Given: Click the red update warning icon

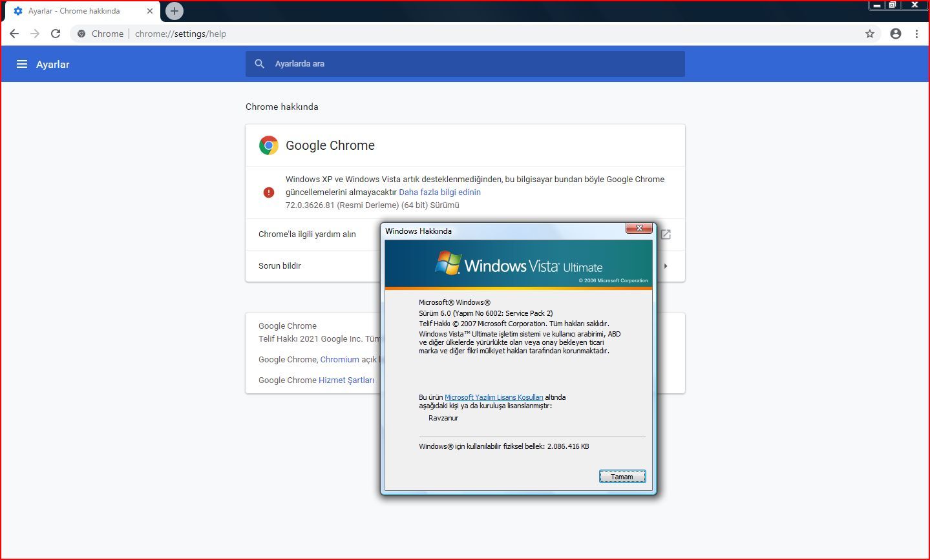Looking at the screenshot, I should point(269,192).
